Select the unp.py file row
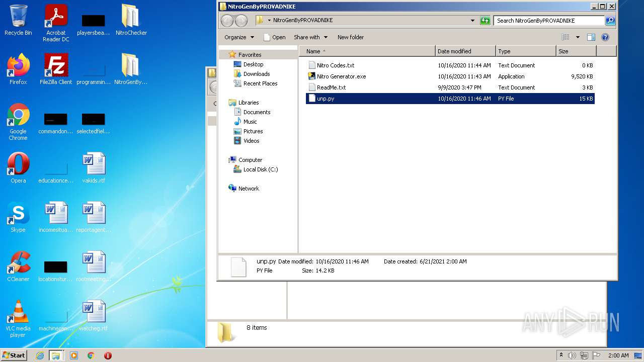Image resolution: width=644 pixels, height=362 pixels. pyautogui.click(x=450, y=99)
